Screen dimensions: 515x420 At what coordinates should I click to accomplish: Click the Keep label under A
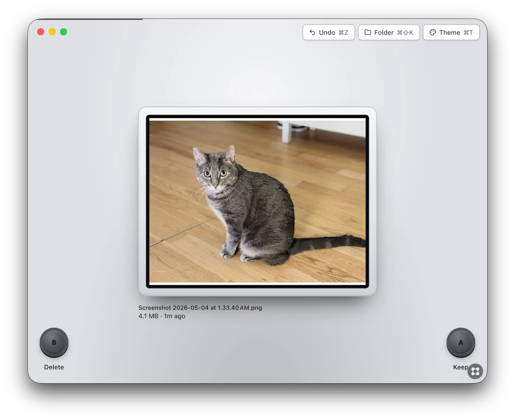[461, 367]
